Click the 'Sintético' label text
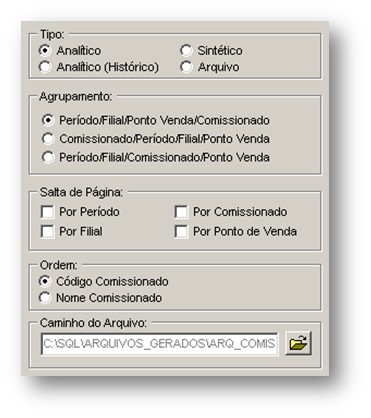 point(220,51)
